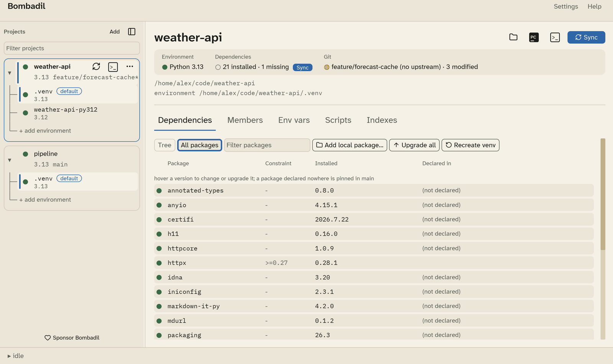Click Upgrade all button
The height and width of the screenshot is (364, 613).
tap(415, 145)
